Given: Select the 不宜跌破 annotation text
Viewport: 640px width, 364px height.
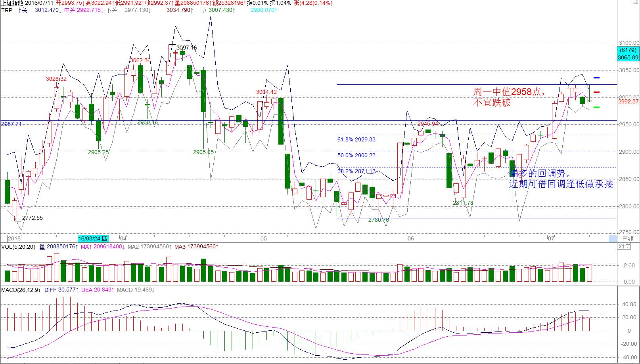Looking at the screenshot, I should pos(492,103).
